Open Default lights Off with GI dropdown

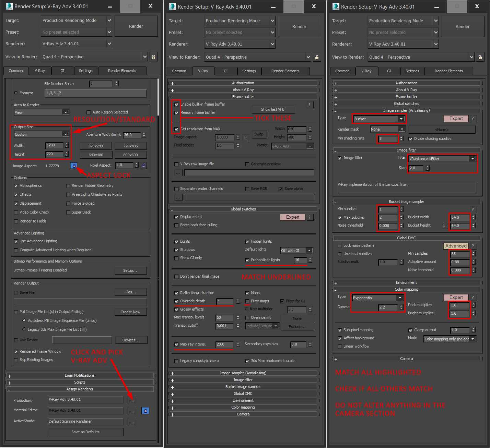coord(296,251)
